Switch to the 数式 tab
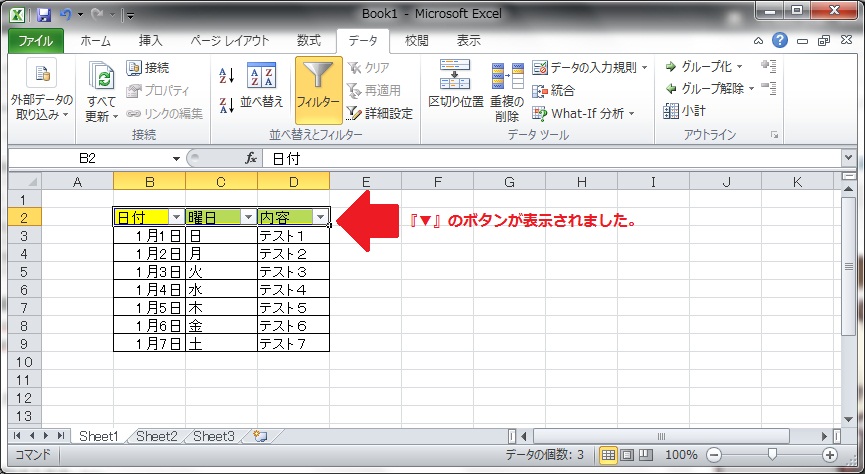Image resolution: width=865 pixels, height=474 pixels. (309, 41)
